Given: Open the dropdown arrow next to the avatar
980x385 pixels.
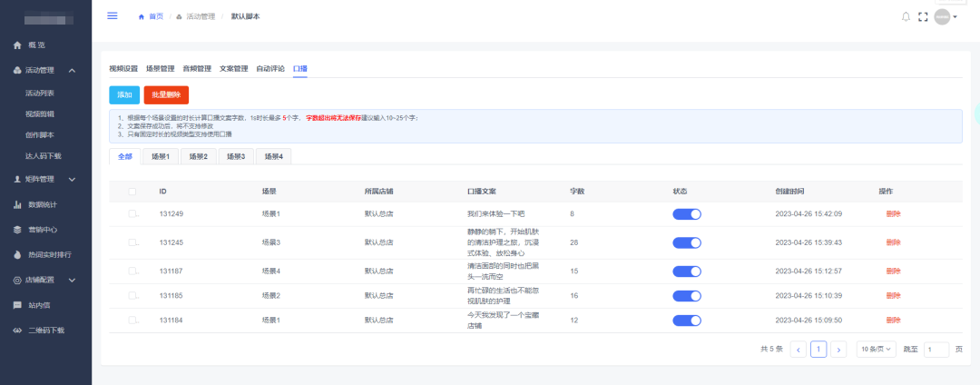Looking at the screenshot, I should click(955, 17).
